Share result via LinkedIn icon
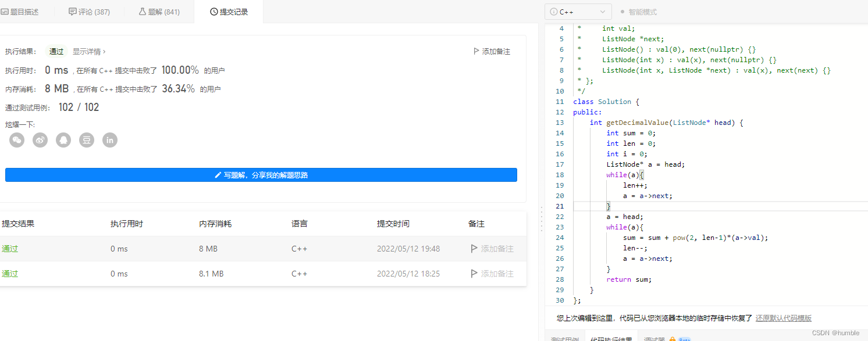 (110, 140)
